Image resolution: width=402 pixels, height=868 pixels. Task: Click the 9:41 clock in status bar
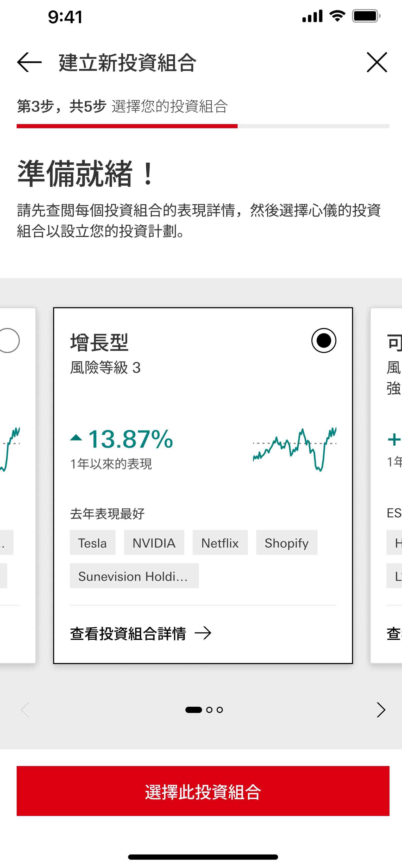coord(65,17)
